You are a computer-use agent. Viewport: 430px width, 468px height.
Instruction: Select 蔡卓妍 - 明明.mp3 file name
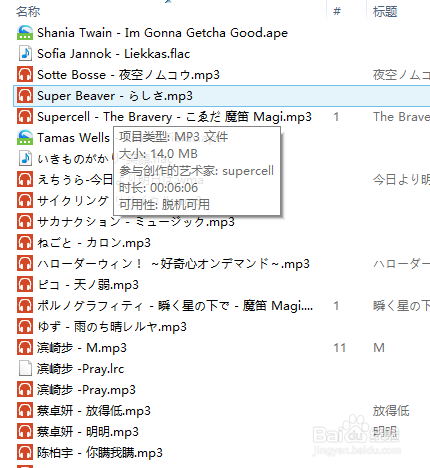88,432
